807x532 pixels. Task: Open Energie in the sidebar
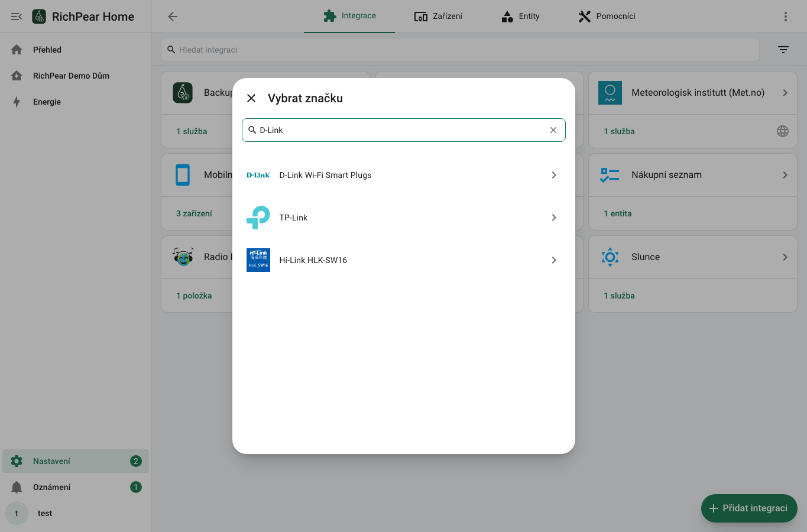(76, 102)
